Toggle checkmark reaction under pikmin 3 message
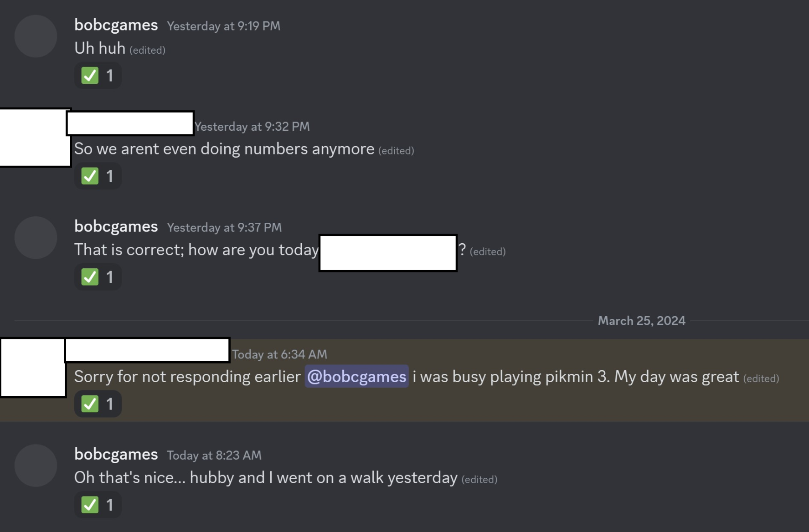 click(x=98, y=404)
